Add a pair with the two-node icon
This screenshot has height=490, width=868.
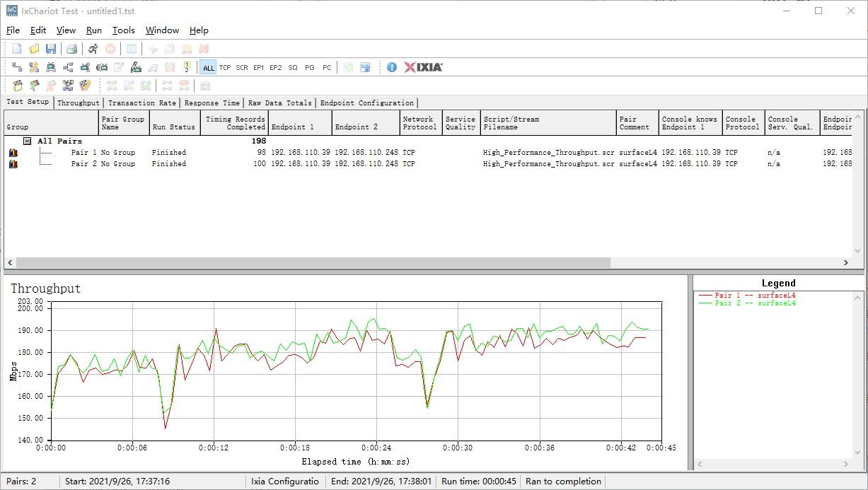[17, 67]
